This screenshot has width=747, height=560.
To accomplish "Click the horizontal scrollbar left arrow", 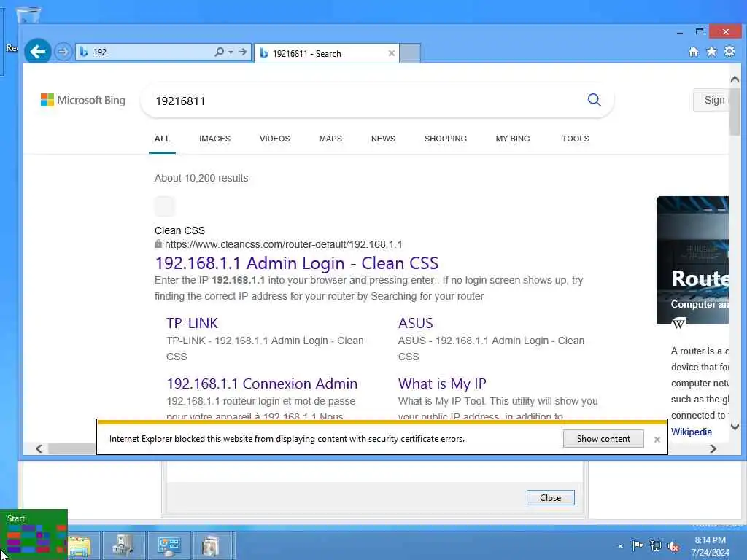I will tap(39, 448).
